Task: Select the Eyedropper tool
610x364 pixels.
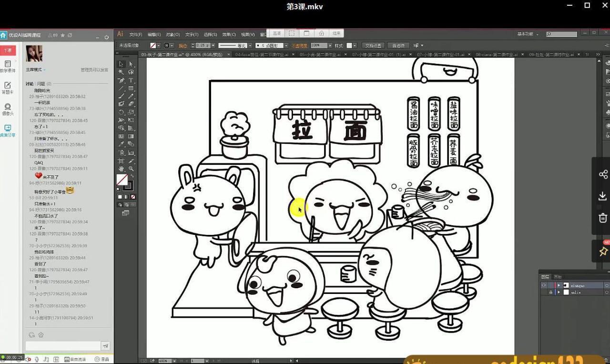Action: point(122,143)
